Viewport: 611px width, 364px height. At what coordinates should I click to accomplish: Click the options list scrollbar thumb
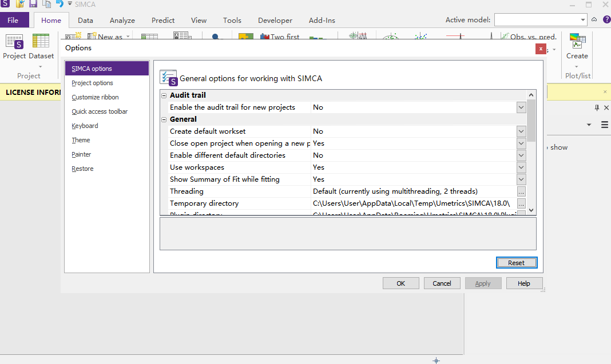tap(531, 121)
